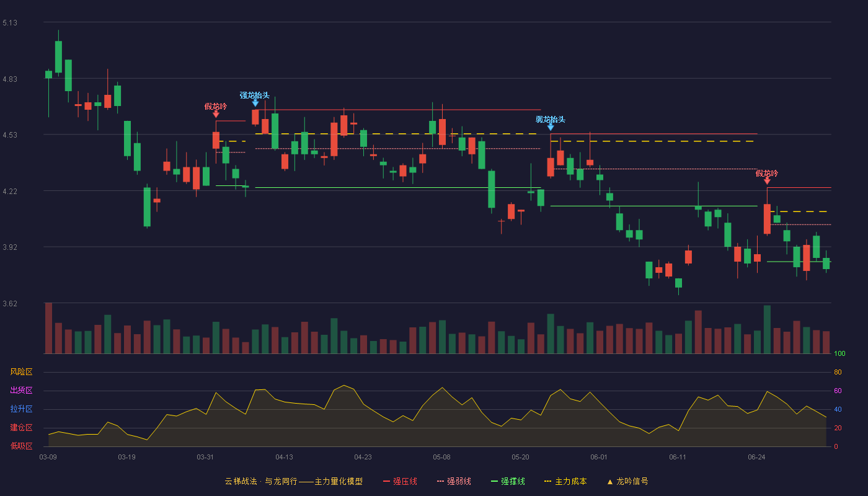The width and height of the screenshot is (868, 496).
Task: Click the blue arrow under 弱龙抬头
Action: 551,127
